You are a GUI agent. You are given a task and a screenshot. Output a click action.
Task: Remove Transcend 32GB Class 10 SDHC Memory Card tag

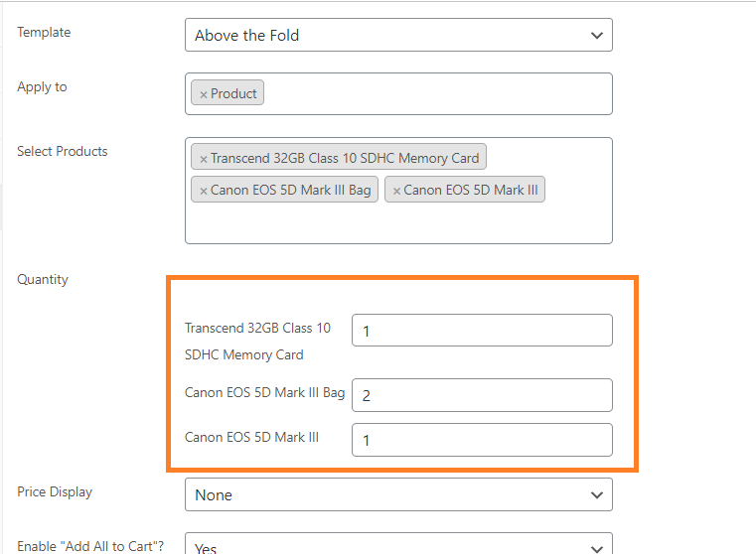[x=204, y=159]
